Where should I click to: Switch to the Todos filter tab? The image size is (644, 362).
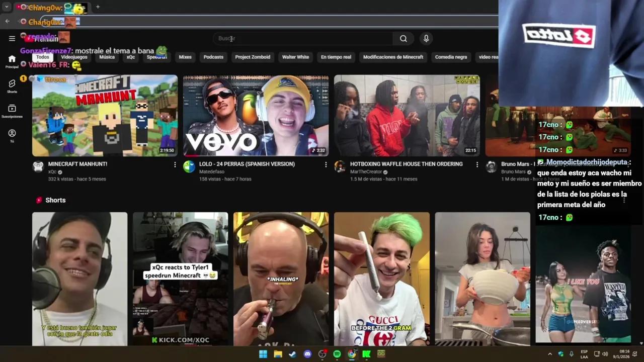42,57
